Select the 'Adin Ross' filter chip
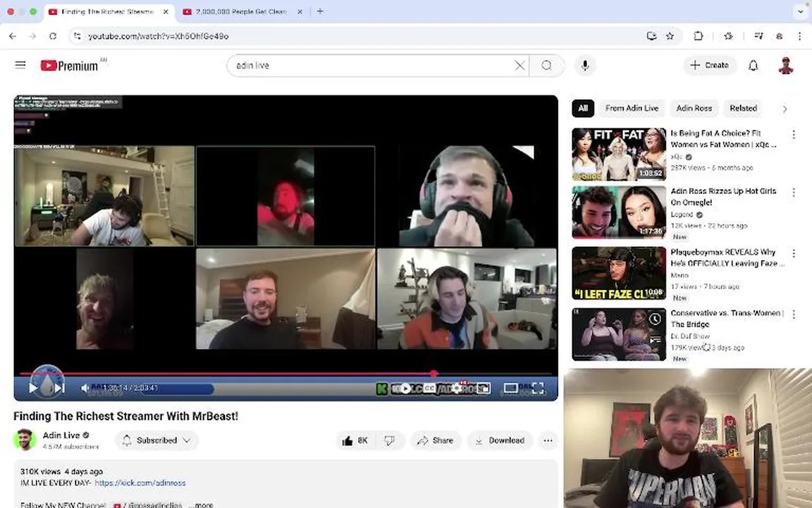 [694, 108]
